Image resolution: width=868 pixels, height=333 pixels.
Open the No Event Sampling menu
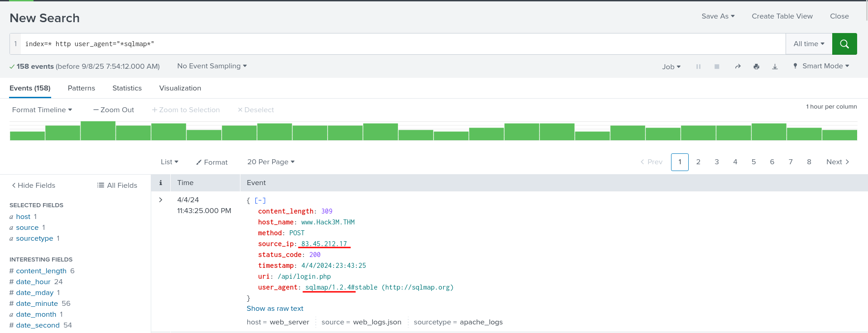pyautogui.click(x=212, y=66)
